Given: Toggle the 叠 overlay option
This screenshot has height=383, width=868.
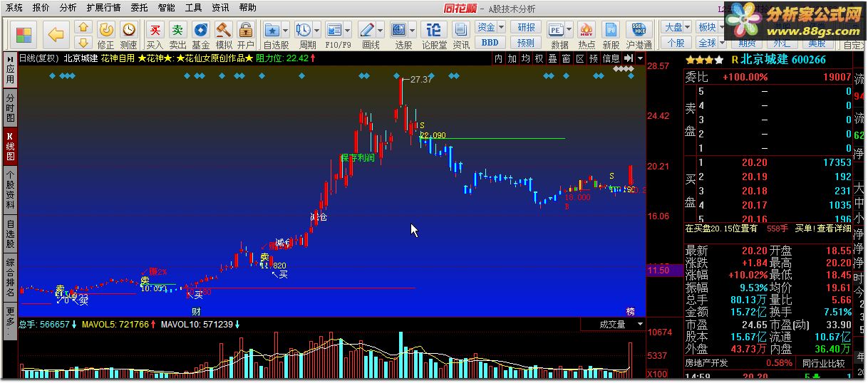Looking at the screenshot, I should click(552, 58).
